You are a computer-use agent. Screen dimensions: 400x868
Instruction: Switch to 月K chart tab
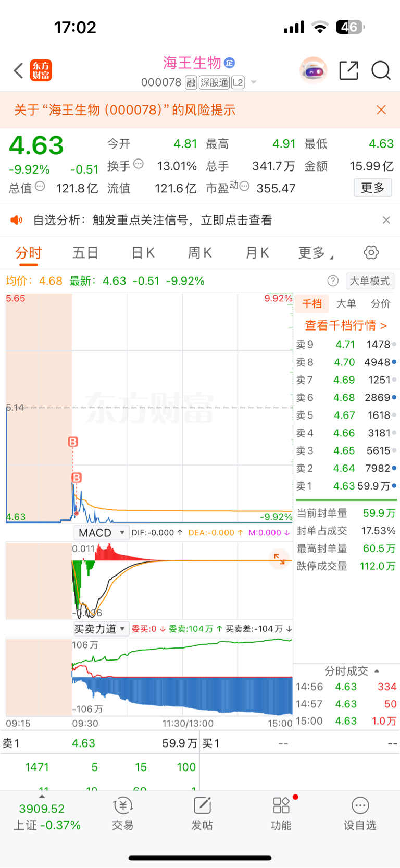(x=257, y=253)
